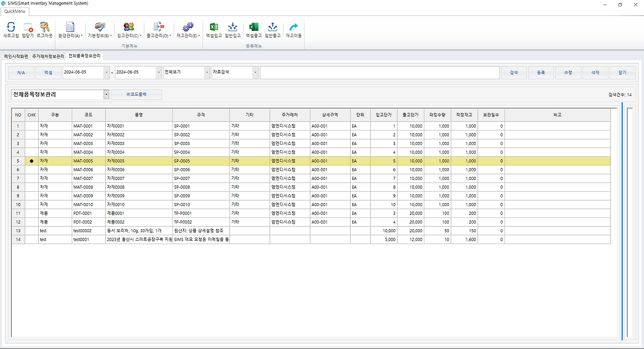
Task: Expand the 전체보기 filter dropdown
Action: point(207,73)
